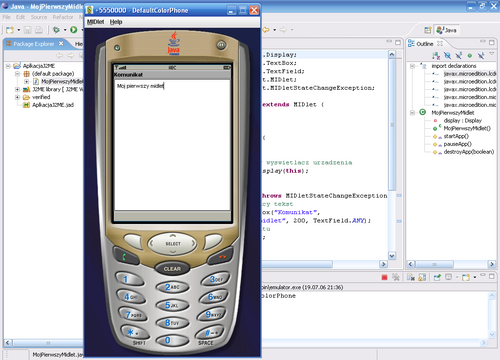Click the red hang-up button on phone

221,256
